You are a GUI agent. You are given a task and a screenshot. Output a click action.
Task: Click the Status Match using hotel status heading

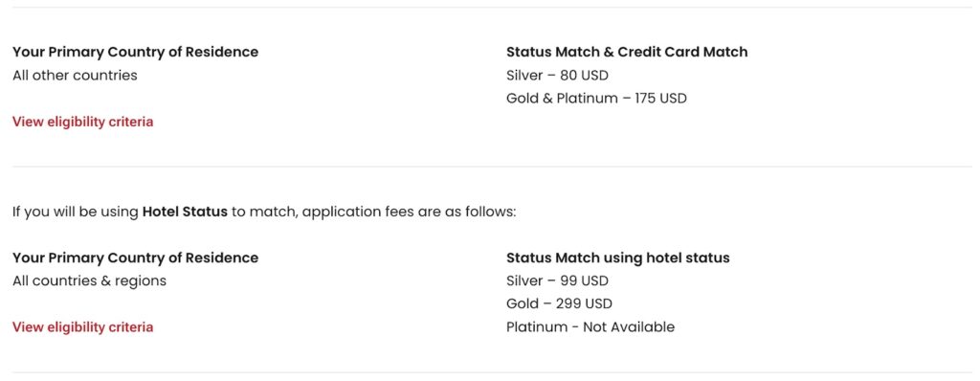[618, 258]
